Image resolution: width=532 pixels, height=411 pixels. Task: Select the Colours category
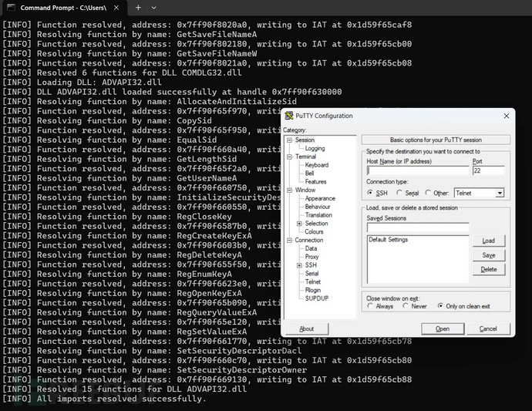[x=314, y=231]
